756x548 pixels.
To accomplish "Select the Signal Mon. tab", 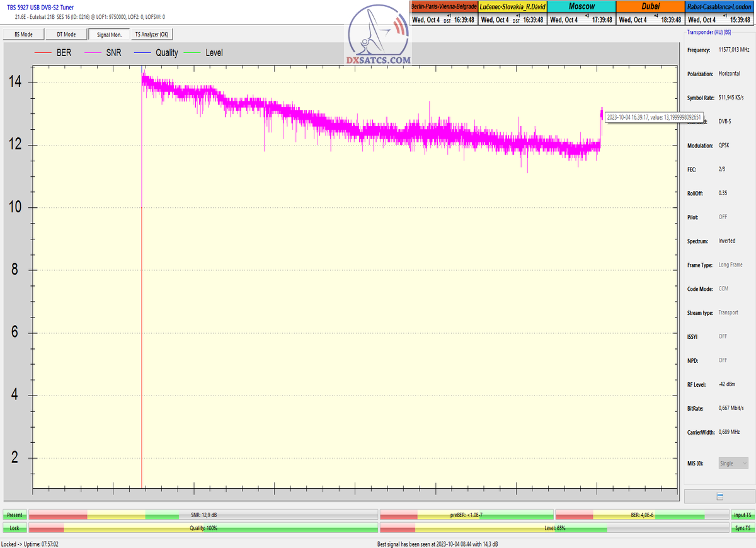I will coord(109,35).
